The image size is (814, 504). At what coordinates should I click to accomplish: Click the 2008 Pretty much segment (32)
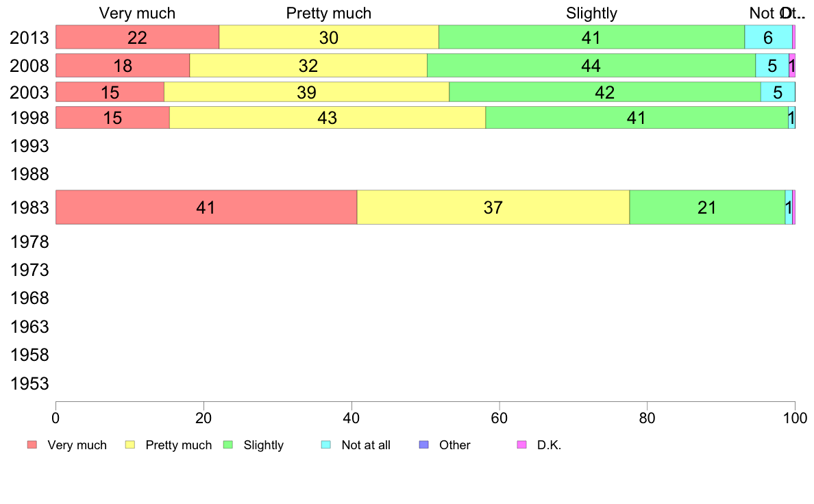point(308,66)
